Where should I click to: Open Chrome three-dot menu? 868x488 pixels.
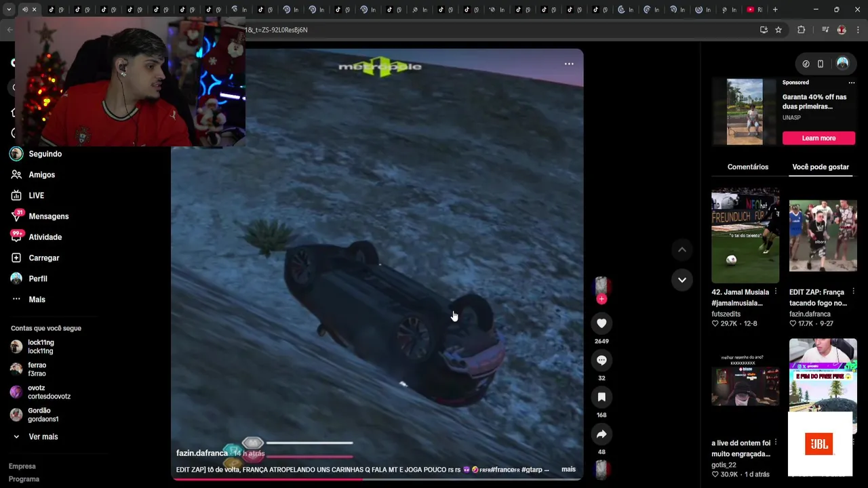click(859, 30)
